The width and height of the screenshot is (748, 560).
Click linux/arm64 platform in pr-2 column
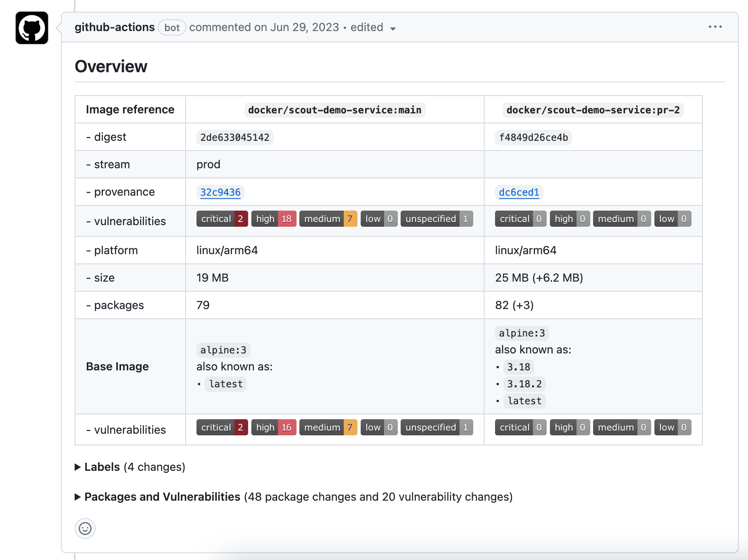pos(526,250)
